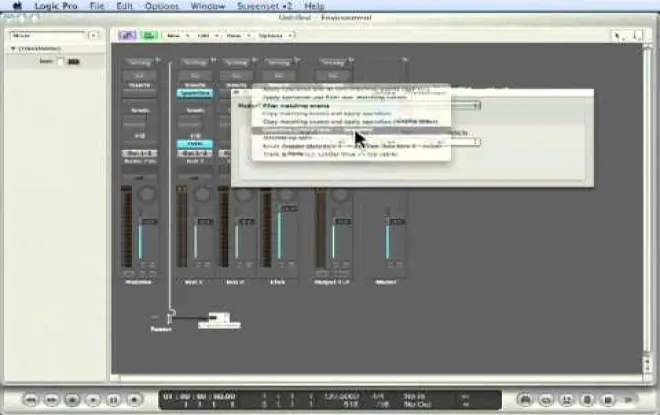Open the Setting menu on Inst 1 strip

tap(195, 63)
